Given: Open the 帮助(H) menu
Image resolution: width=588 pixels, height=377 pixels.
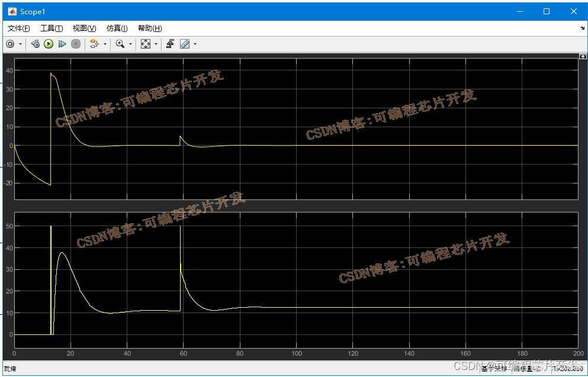Looking at the screenshot, I should [150, 28].
